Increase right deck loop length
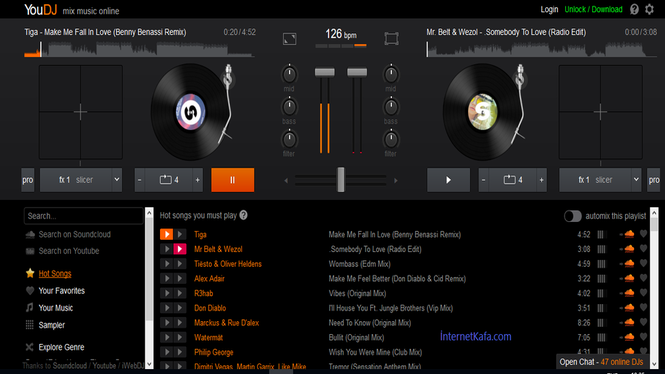The width and height of the screenshot is (665, 374). pos(542,180)
